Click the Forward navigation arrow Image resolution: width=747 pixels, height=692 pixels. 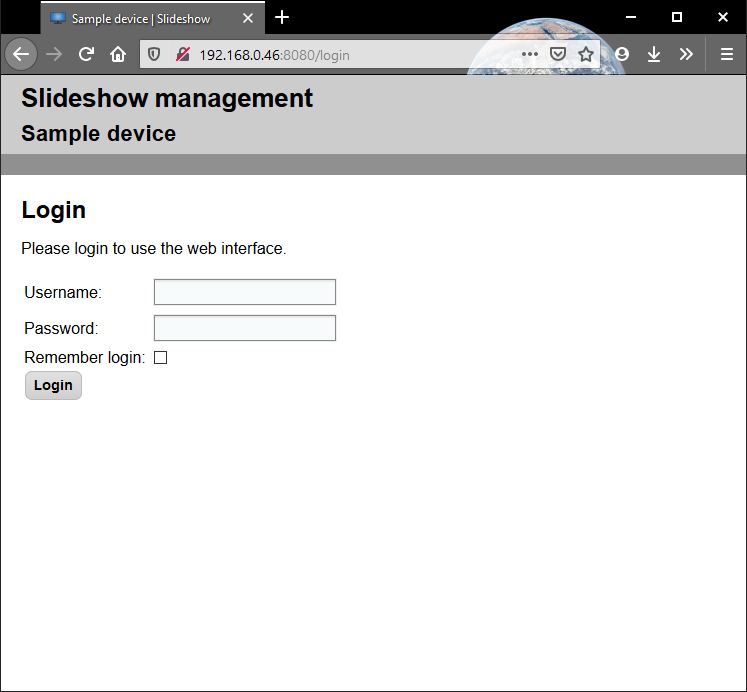54,54
